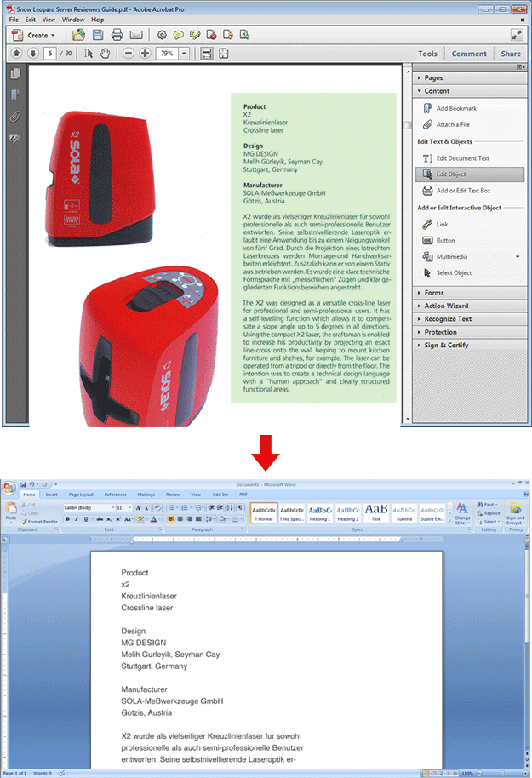The width and height of the screenshot is (532, 778).
Task: Choose the Selection arrow tool in Acrobat
Action: pos(89,53)
